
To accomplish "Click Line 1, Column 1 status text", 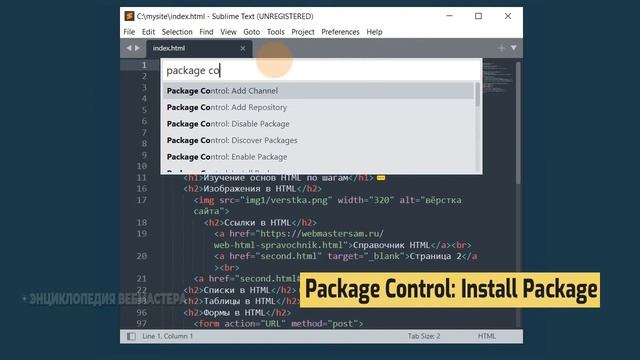I will click(x=167, y=336).
